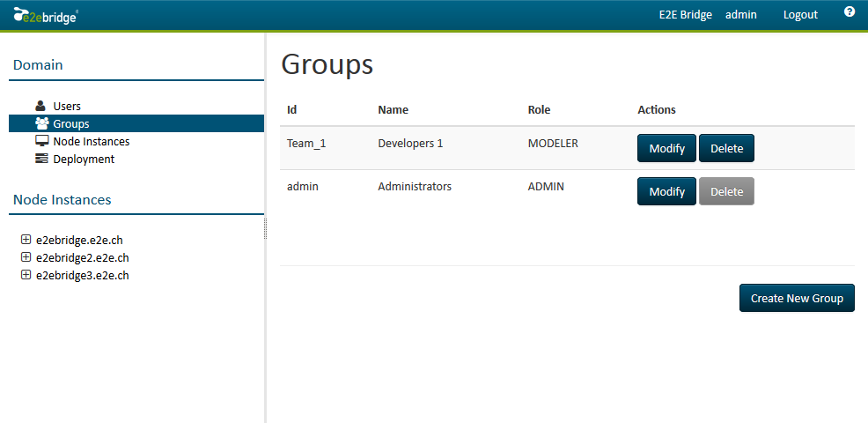Click the Deployment server icon
Screen dimensions: 868x423
(x=41, y=159)
